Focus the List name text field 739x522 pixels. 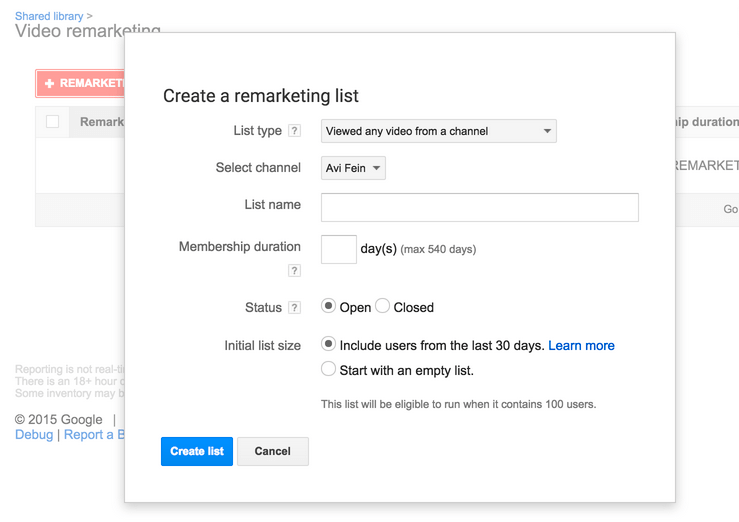(x=479, y=207)
